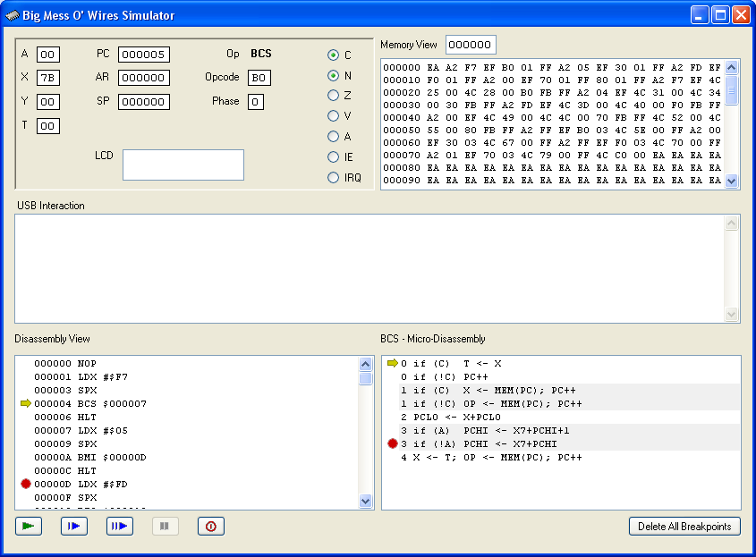Select micro-step 2 PCLO <- X+PCLO
This screenshot has width=756, height=557.
click(451, 418)
